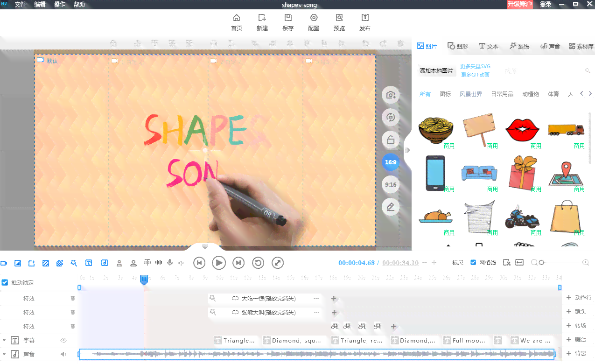This screenshot has width=595, height=364.
Task: Click the timeline zoom slider handle
Action: point(541,263)
